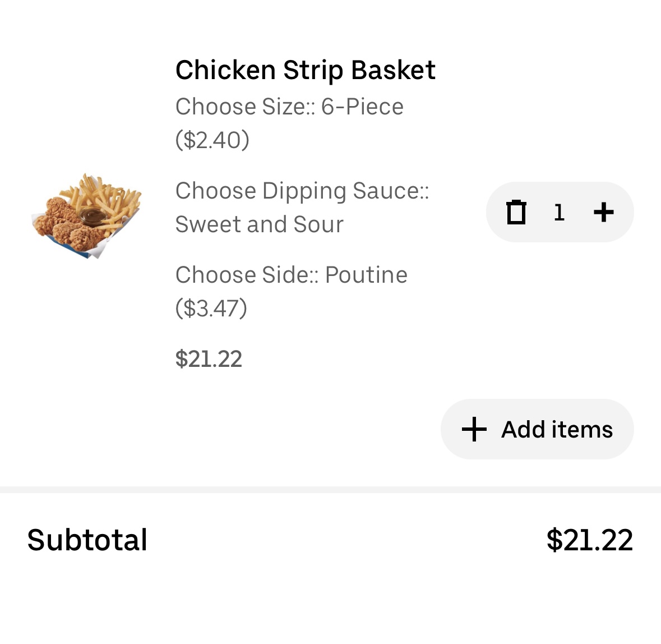Screen dimensions: 661x644
Task: Select the $21.22 item price under Poutine
Action: [209, 359]
